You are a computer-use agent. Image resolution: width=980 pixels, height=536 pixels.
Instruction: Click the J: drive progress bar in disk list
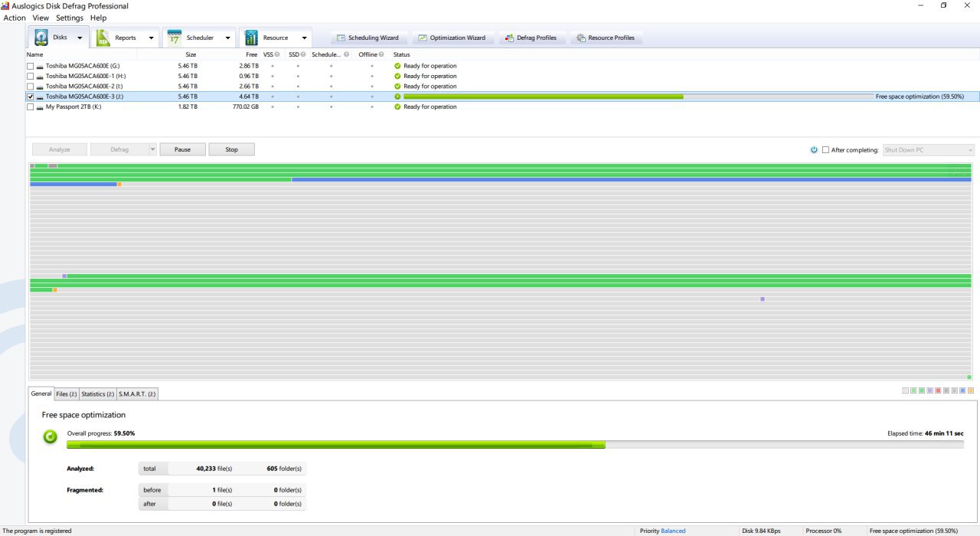(x=638, y=96)
